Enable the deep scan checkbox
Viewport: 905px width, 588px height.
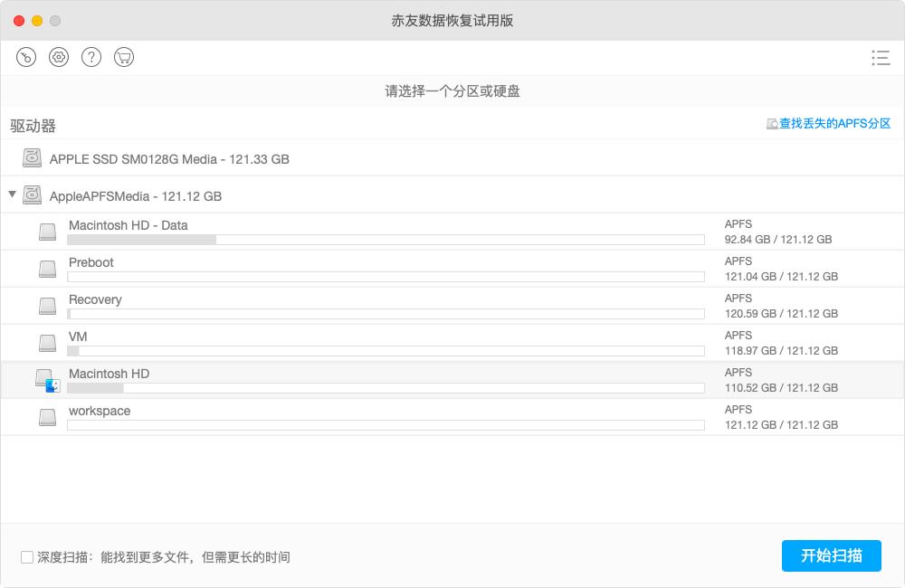coord(27,557)
